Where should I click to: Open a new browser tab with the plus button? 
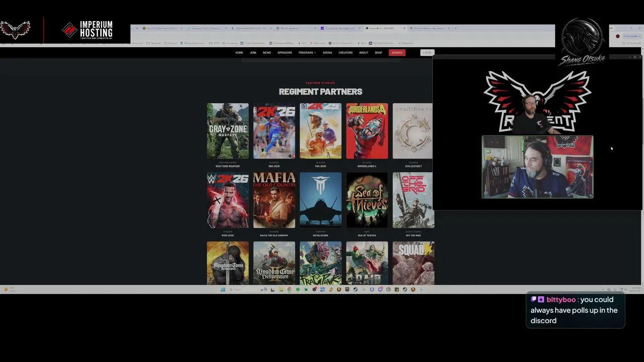coord(456,28)
